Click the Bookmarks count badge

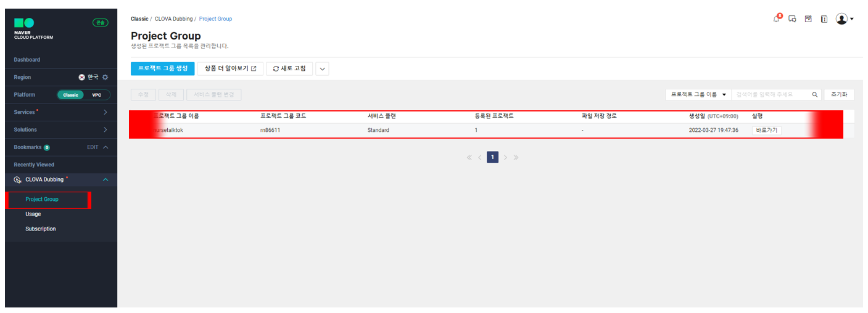[47, 148]
